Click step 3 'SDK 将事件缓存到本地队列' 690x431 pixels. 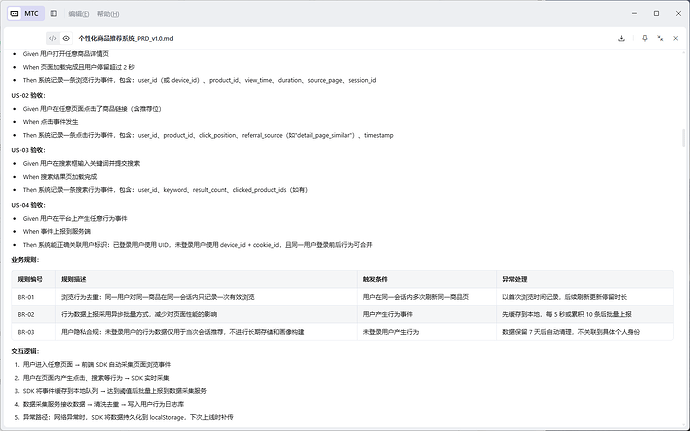pos(115,391)
